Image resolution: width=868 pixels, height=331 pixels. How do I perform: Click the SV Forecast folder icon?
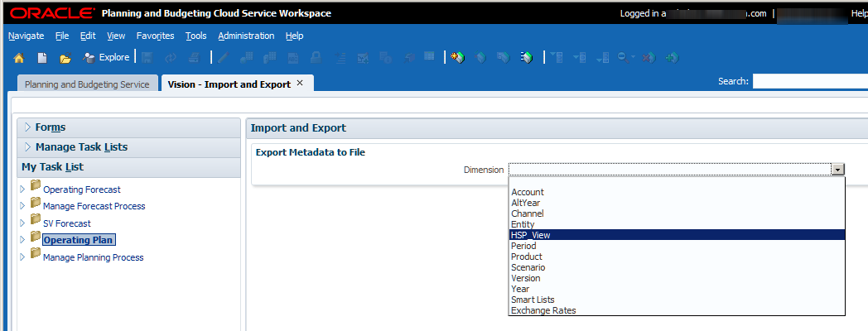pos(36,219)
